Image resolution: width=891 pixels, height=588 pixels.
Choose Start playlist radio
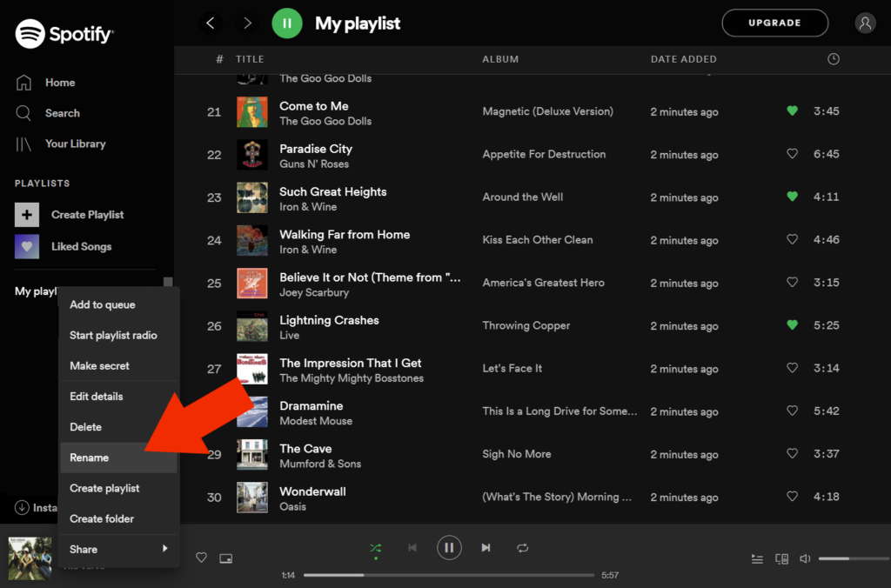(118, 335)
